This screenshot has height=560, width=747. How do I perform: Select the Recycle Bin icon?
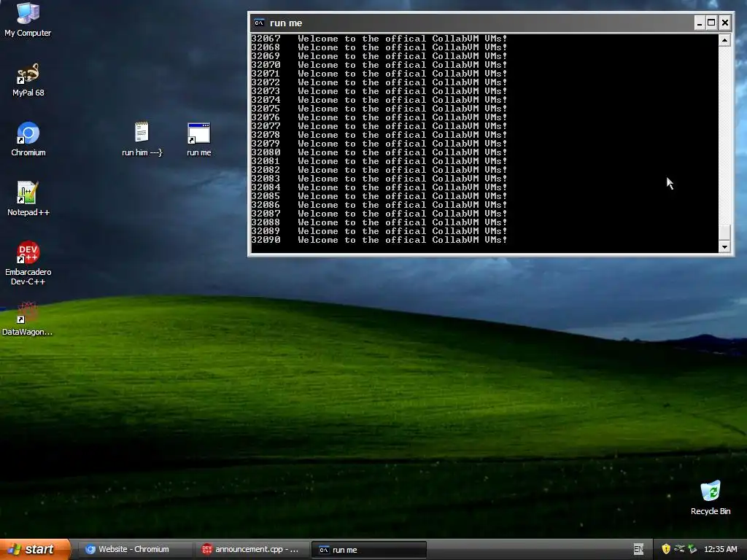pyautogui.click(x=711, y=498)
